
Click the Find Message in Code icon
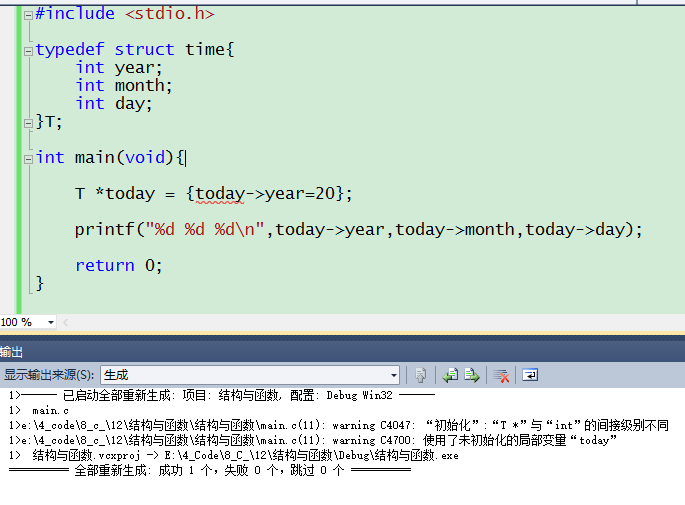(420, 375)
